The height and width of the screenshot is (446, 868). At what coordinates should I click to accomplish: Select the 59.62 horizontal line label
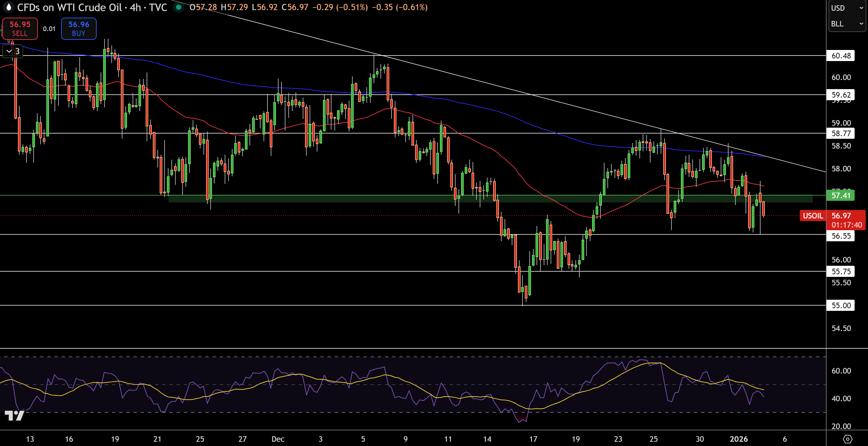[841, 95]
